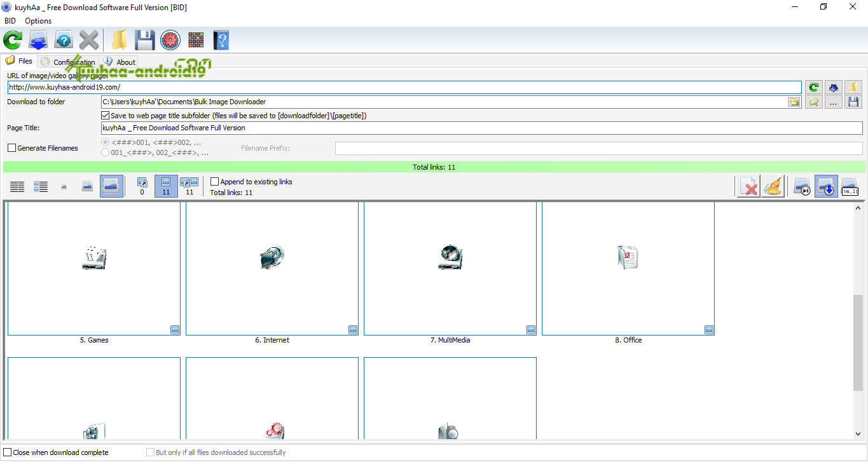Image resolution: width=868 pixels, height=462 pixels.
Task: Switch to plain list view icon
Action: coord(17,187)
